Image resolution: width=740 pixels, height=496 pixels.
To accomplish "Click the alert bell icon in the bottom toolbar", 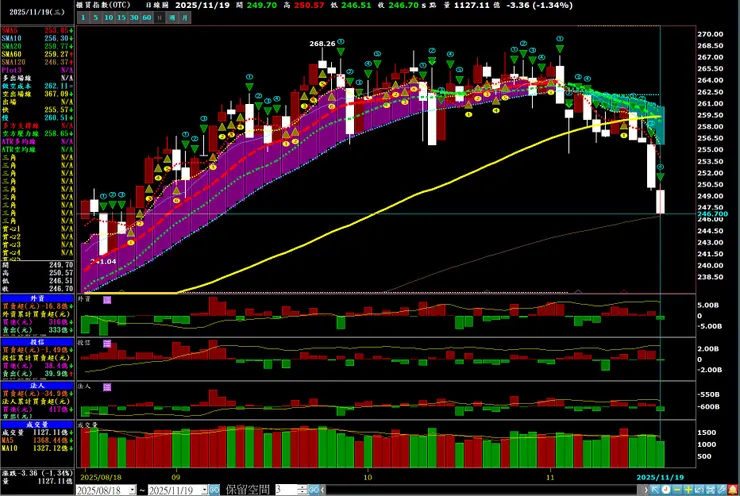I will [x=732, y=490].
